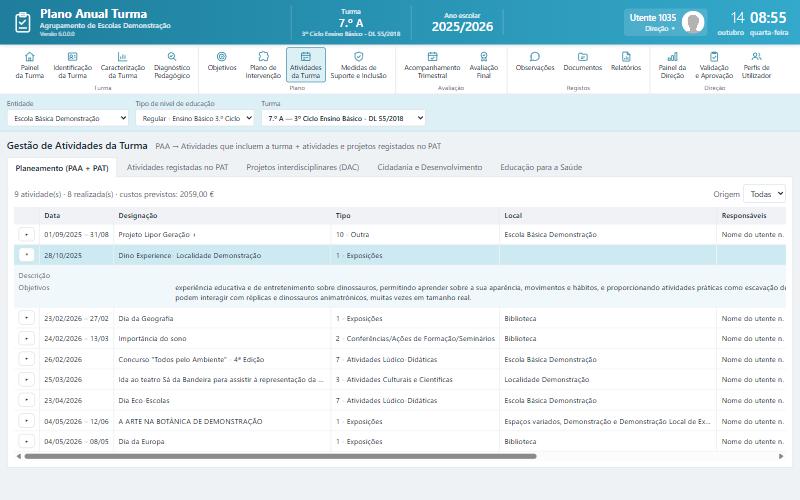Click the school year 2025/2026 display
Viewport: 800px width, 500px height.
(x=462, y=22)
